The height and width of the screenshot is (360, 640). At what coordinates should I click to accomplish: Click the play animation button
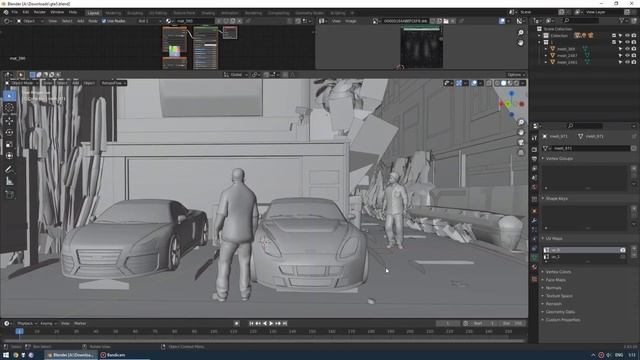click(271, 323)
